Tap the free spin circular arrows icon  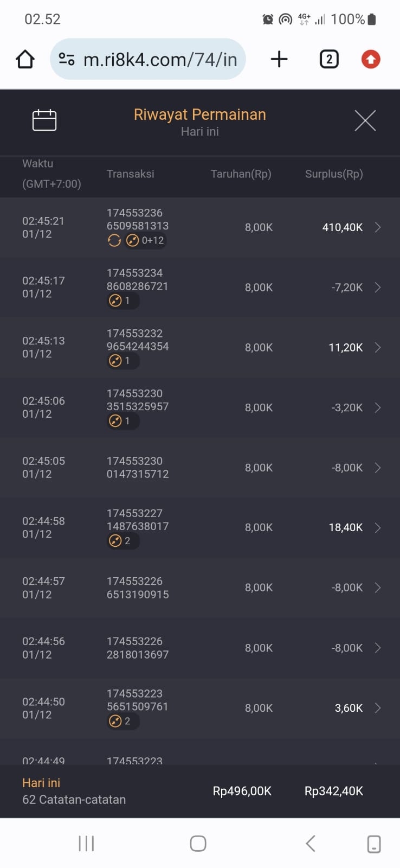pyautogui.click(x=114, y=240)
